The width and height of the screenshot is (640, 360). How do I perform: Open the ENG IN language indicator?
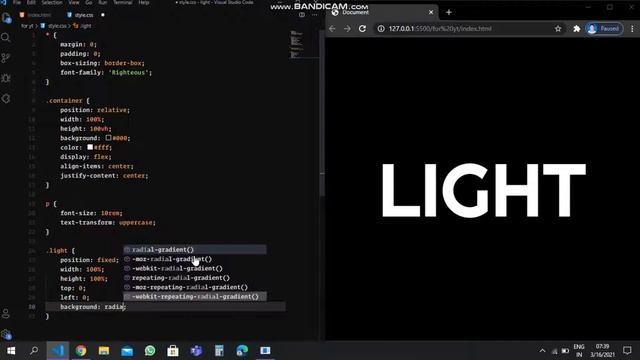pyautogui.click(x=578, y=351)
